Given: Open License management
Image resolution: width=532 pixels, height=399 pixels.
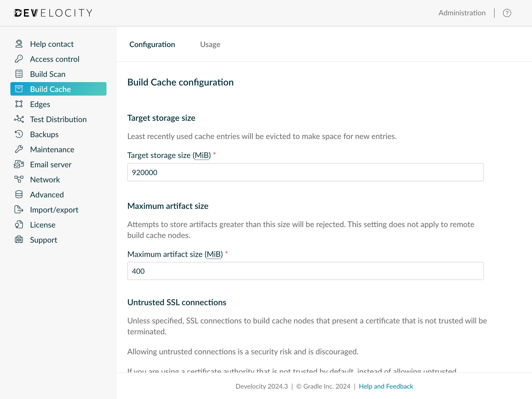Looking at the screenshot, I should click(x=43, y=225).
